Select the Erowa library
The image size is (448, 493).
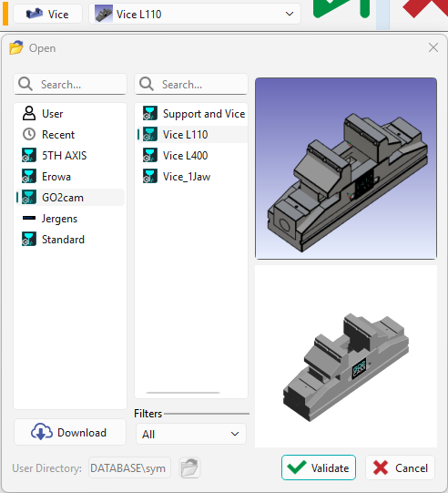[70, 177]
